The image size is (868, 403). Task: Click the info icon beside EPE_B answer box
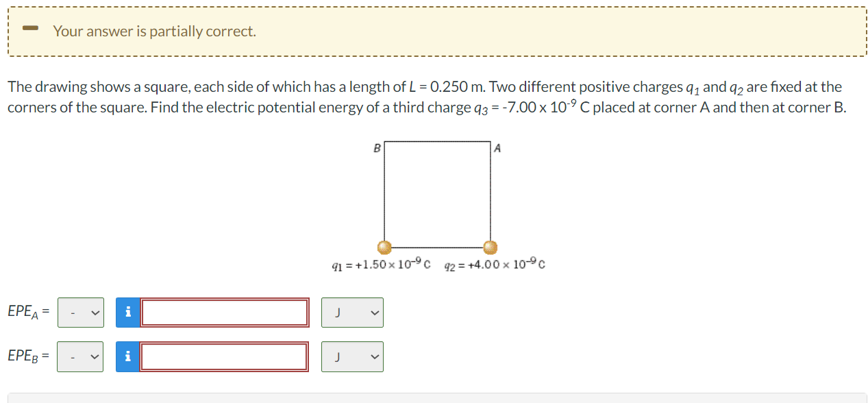coord(127,356)
